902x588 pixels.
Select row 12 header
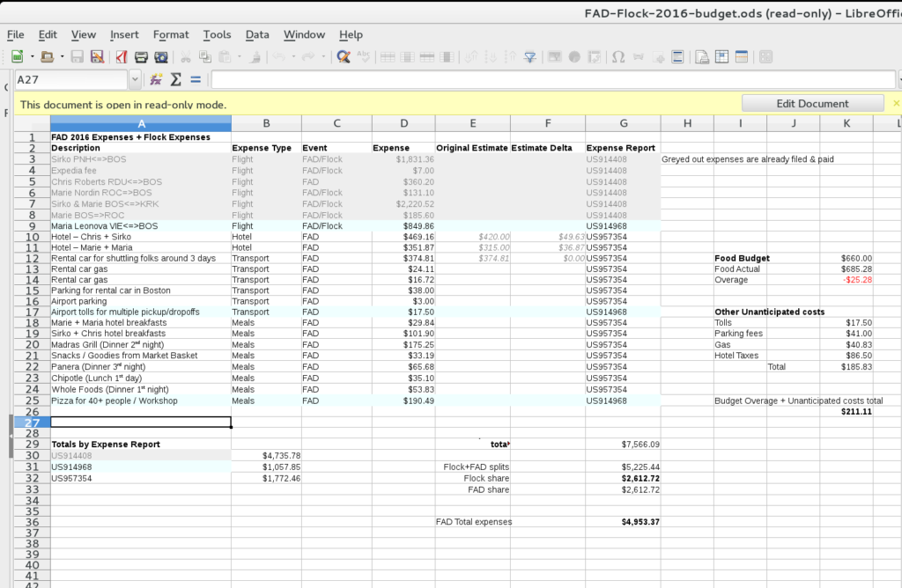click(33, 259)
